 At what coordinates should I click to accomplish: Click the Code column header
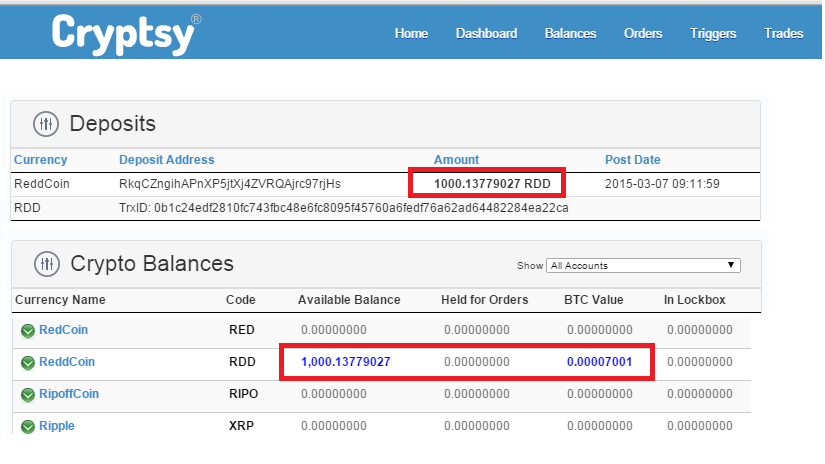240,300
